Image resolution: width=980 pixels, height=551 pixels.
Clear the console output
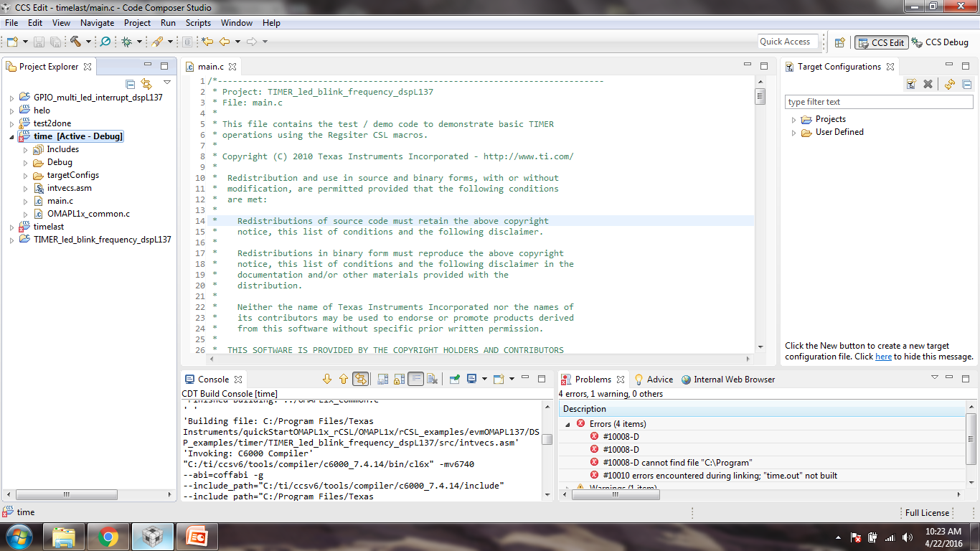click(432, 379)
